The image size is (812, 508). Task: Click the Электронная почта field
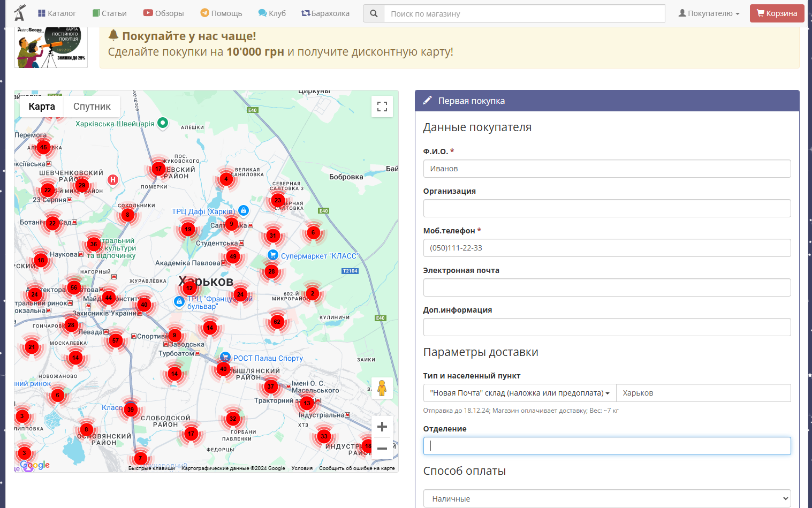607,287
